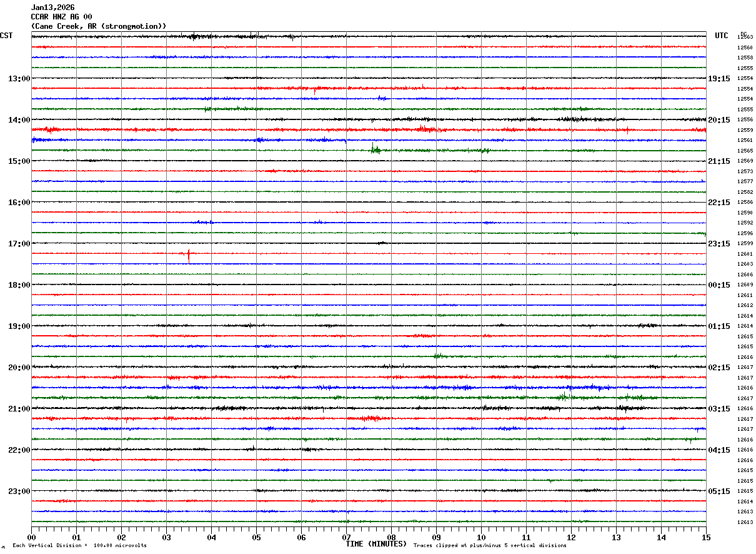Click the DC value 12609
The height and width of the screenshot is (554, 756).
point(745,285)
